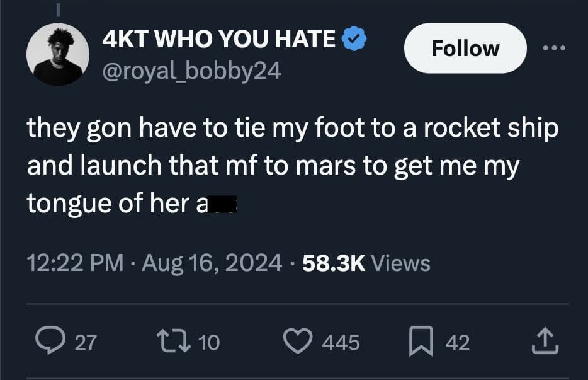Click the like count number 445
The image size is (588, 380).
(341, 342)
